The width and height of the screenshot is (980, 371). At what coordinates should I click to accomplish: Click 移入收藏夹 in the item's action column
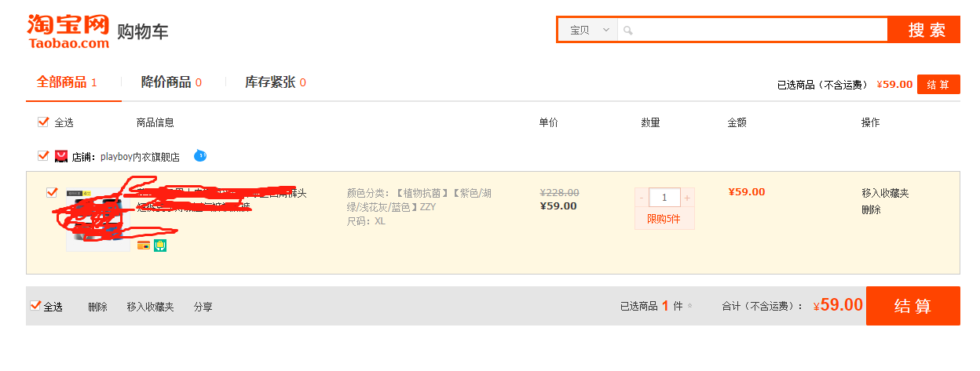885,193
